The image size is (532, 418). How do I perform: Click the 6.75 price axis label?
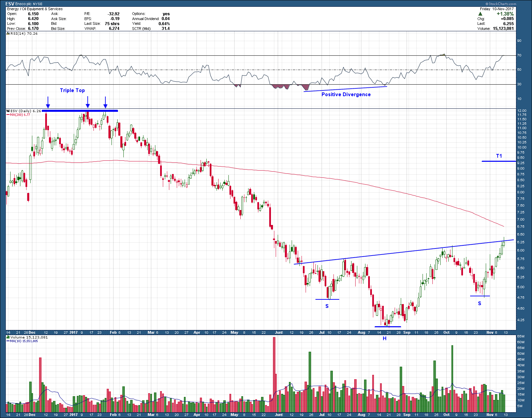coord(520,227)
